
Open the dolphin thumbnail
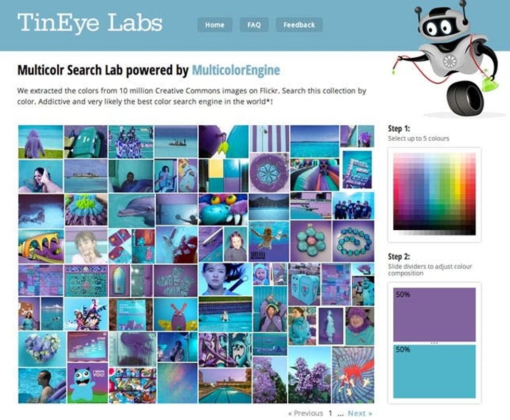pyautogui.click(x=132, y=210)
